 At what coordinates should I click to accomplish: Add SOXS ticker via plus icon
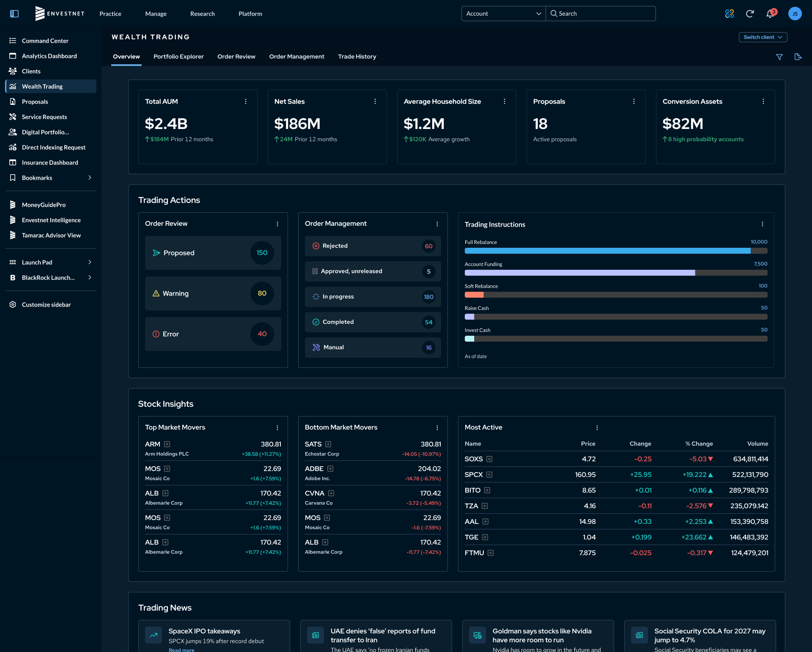pos(489,459)
